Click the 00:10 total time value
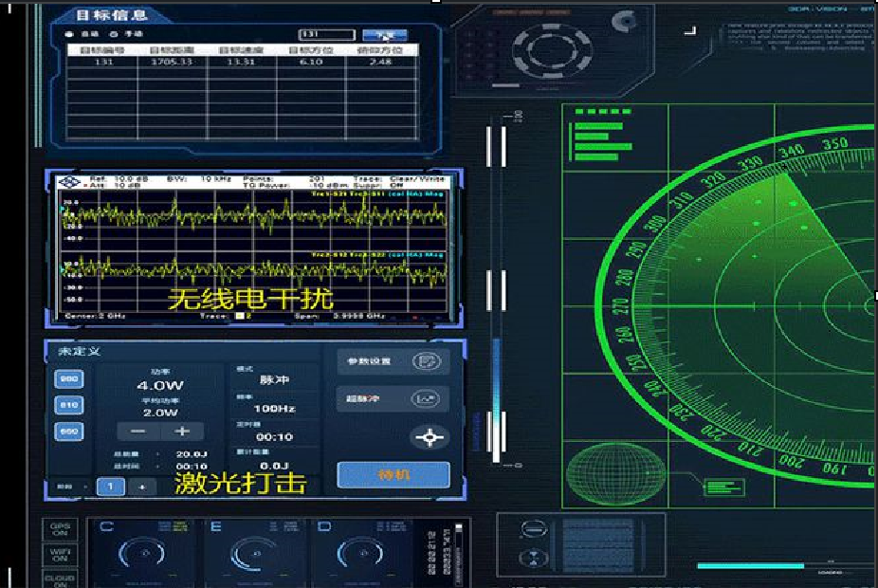This screenshot has height=588, width=878. click(x=192, y=467)
